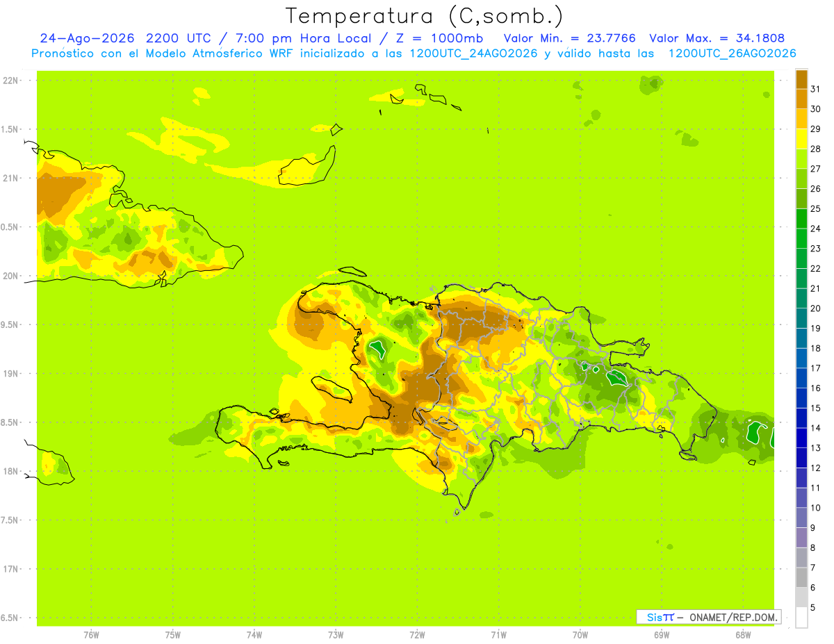Image resolution: width=834 pixels, height=644 pixels.
Task: Click the "1200UTC_24AGO2026" initialization time
Action: 471,53
